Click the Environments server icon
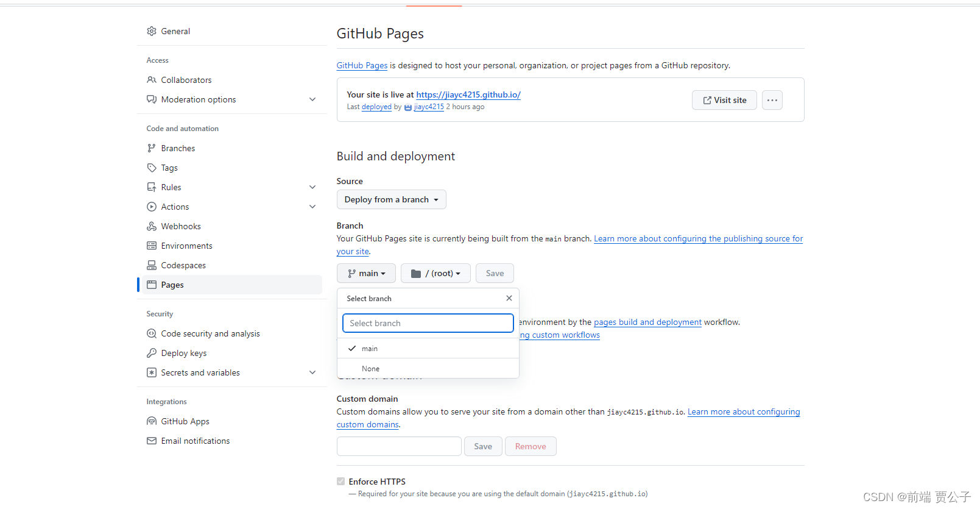The width and height of the screenshot is (980, 509). [x=152, y=246]
